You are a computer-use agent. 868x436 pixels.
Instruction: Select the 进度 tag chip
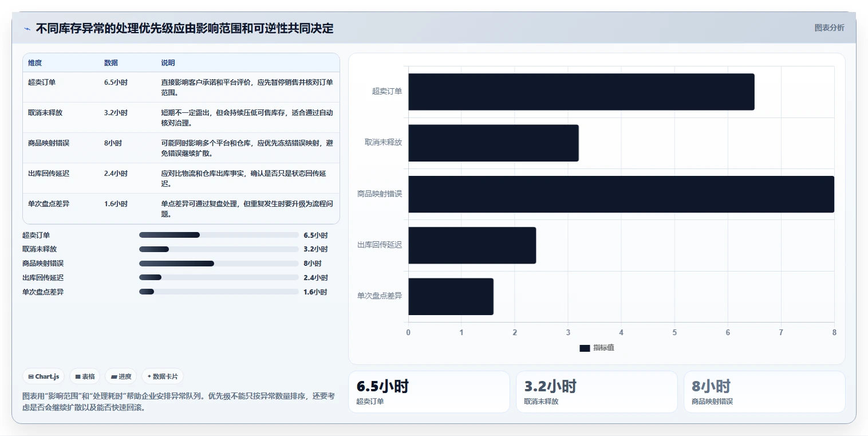(121, 376)
